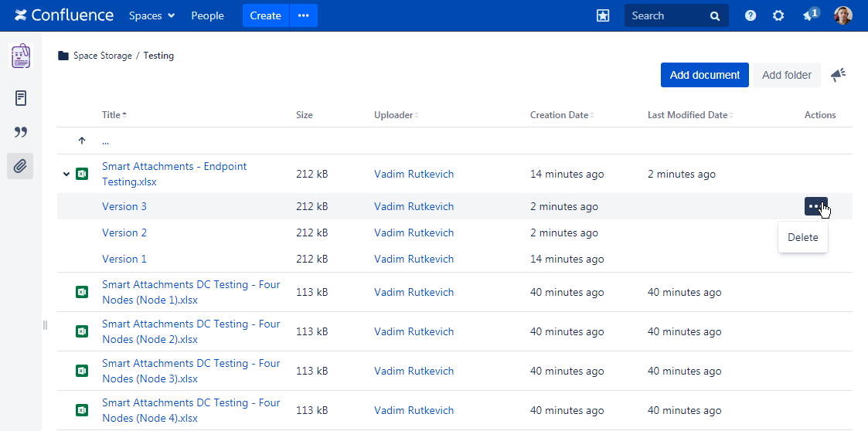Click the feedback megaphone beside Add folder
This screenshot has width=868, height=431.
(838, 75)
